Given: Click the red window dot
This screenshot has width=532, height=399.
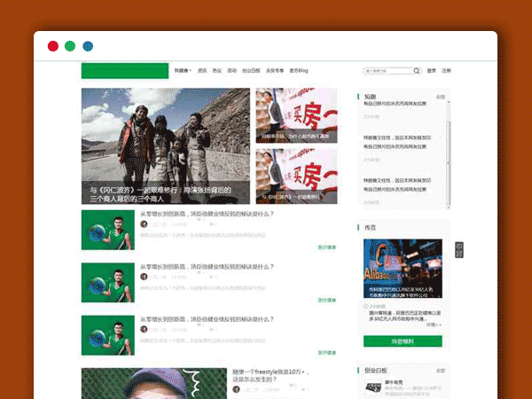Looking at the screenshot, I should pos(53,46).
